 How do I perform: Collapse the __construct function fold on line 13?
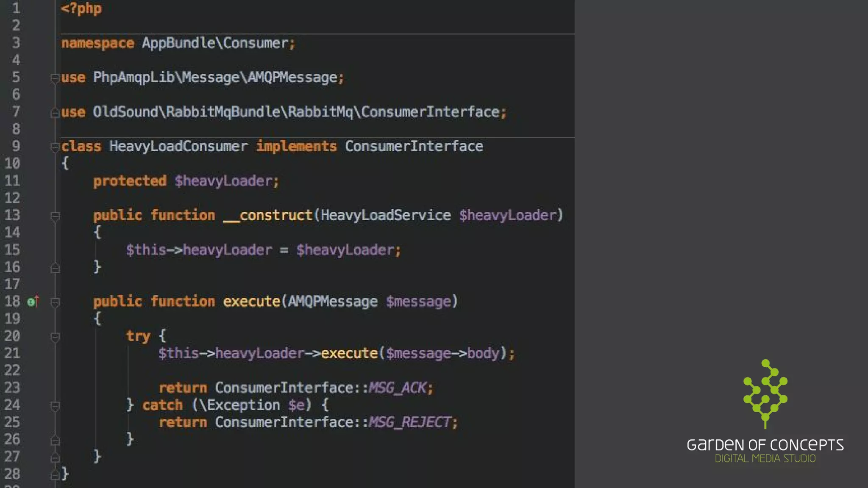click(x=55, y=216)
